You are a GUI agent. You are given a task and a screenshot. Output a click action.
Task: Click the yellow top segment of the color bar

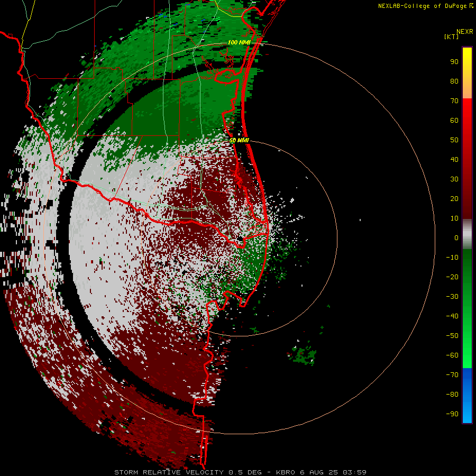(467, 73)
